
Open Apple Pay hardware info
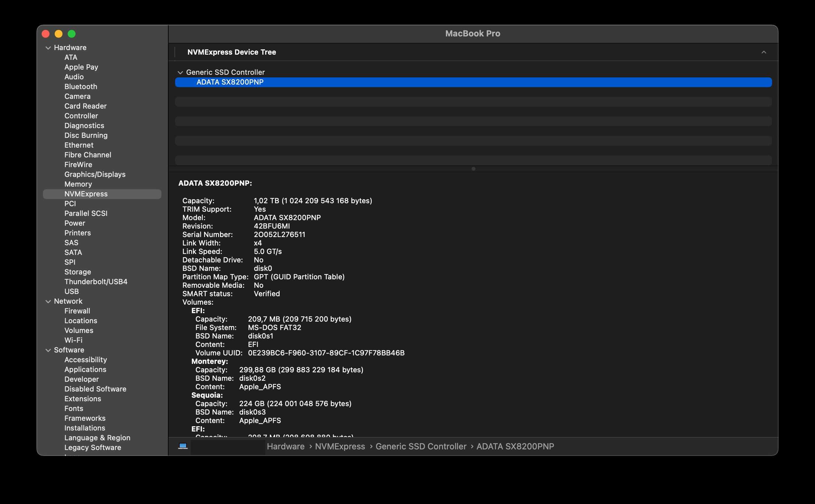pyautogui.click(x=81, y=67)
